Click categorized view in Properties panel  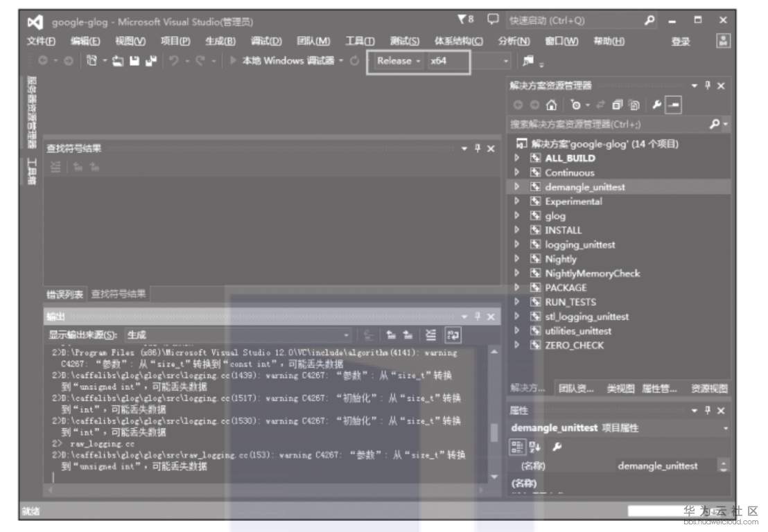pyautogui.click(x=516, y=446)
